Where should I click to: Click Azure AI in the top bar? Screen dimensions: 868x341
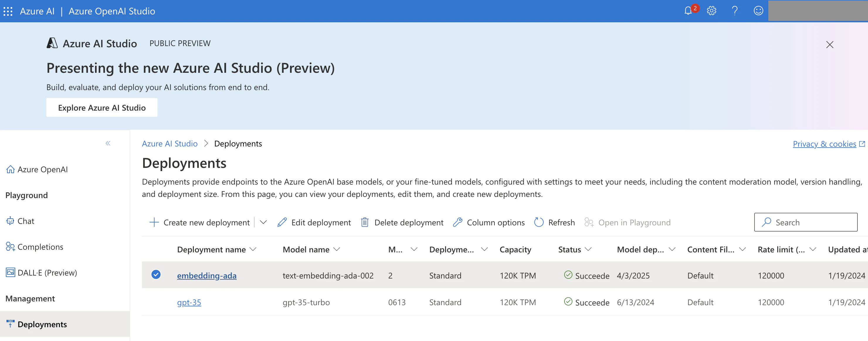click(37, 11)
